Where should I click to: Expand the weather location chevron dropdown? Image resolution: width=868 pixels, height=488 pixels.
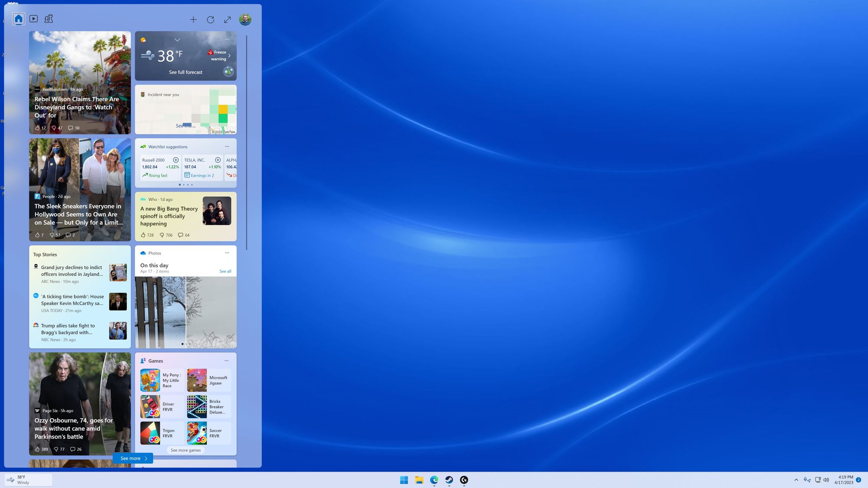point(177,40)
